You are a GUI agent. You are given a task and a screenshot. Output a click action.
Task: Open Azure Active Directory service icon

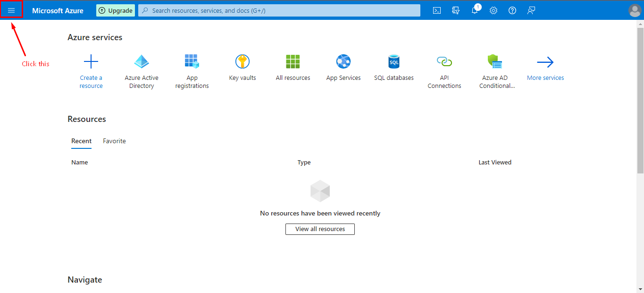pyautogui.click(x=142, y=61)
